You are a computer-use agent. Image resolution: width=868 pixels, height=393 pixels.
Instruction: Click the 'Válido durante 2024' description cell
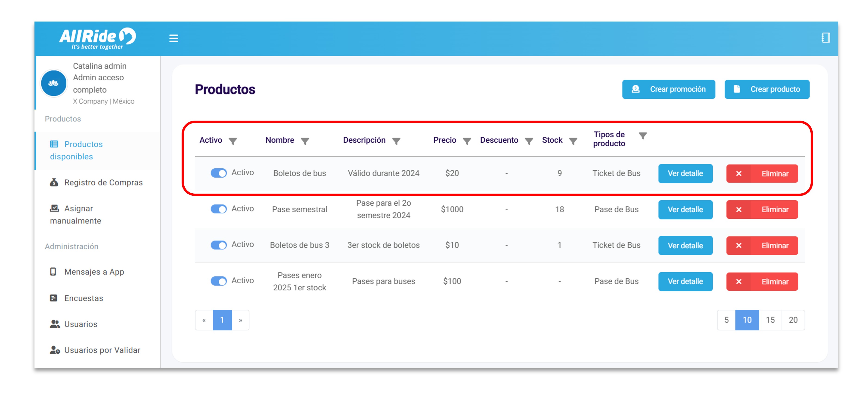pyautogui.click(x=384, y=173)
